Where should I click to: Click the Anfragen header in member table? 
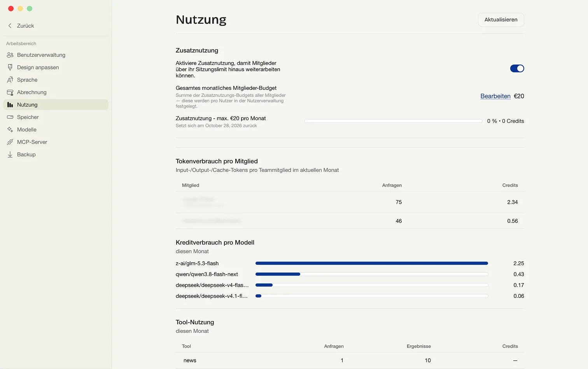point(392,185)
